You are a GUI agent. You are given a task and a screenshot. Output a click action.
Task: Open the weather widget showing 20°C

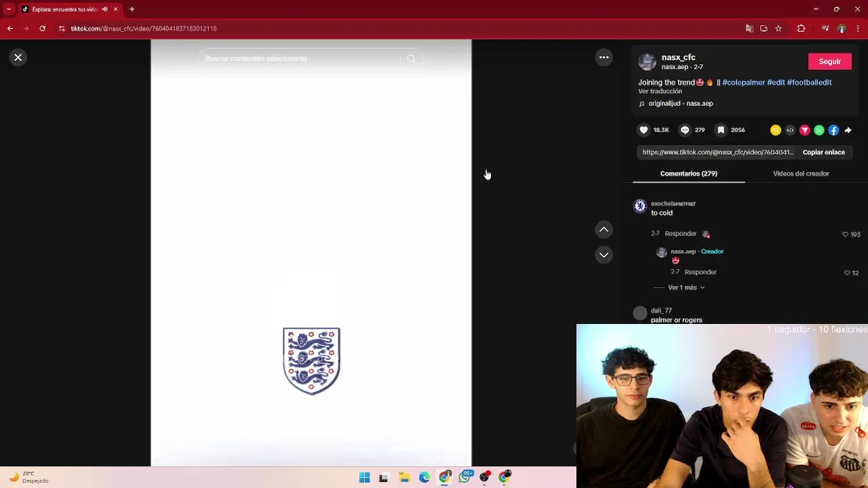[28, 477]
